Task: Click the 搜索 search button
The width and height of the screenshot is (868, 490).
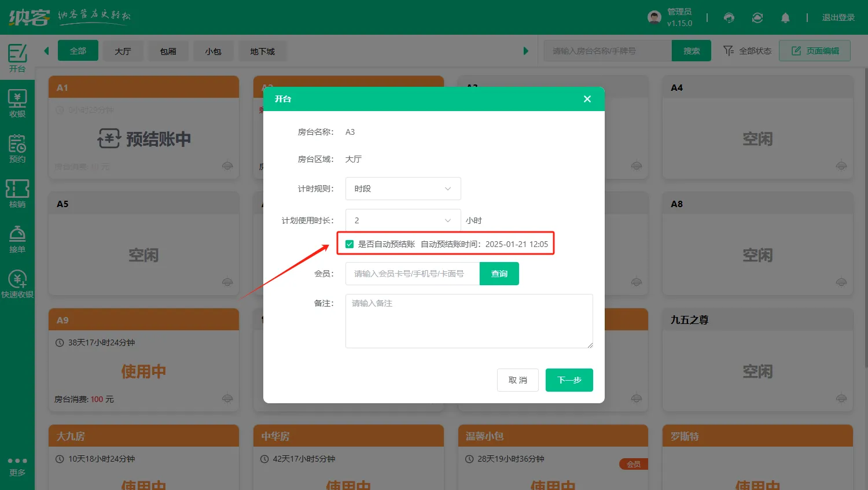Action: pyautogui.click(x=692, y=51)
